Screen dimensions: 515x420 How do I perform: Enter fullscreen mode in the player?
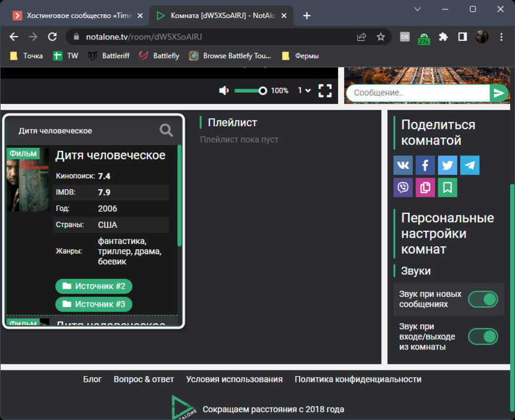(325, 91)
